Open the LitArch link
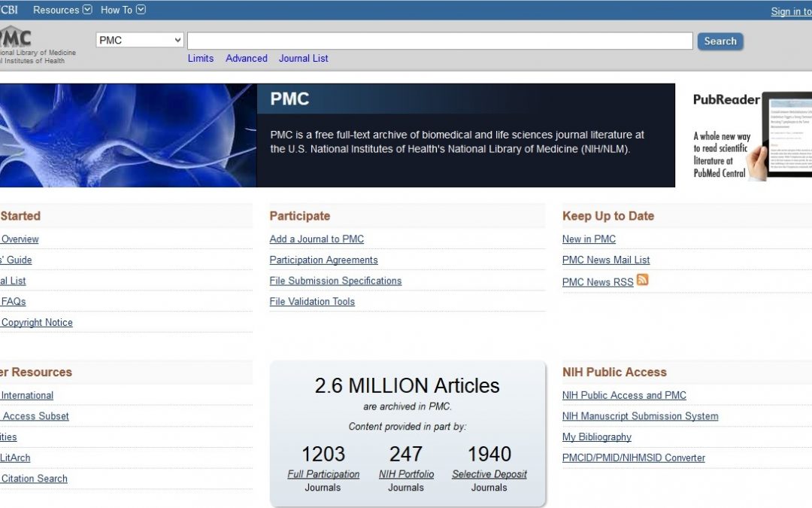Image resolution: width=812 pixels, height=508 pixels. coord(15,458)
